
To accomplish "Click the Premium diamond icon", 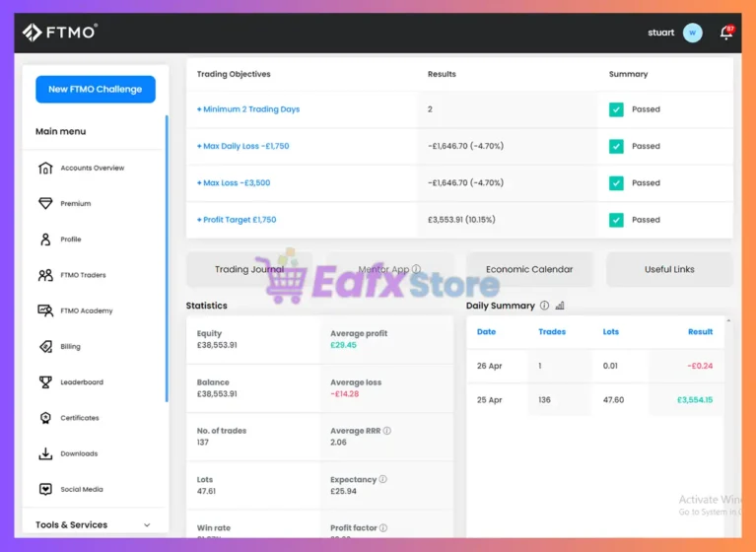I will click(x=45, y=203).
